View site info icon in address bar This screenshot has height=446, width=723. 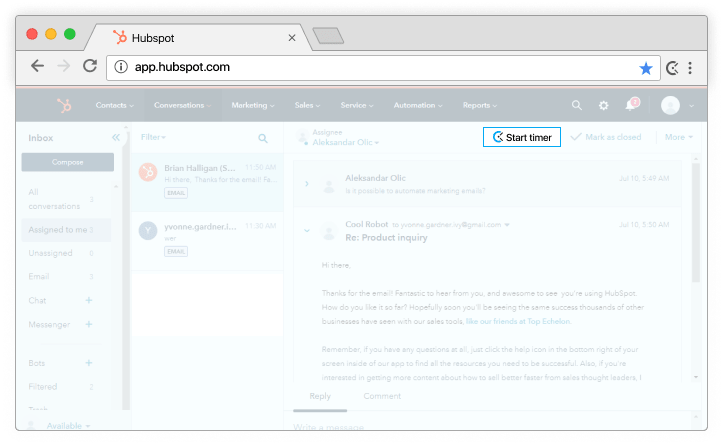[x=121, y=67]
